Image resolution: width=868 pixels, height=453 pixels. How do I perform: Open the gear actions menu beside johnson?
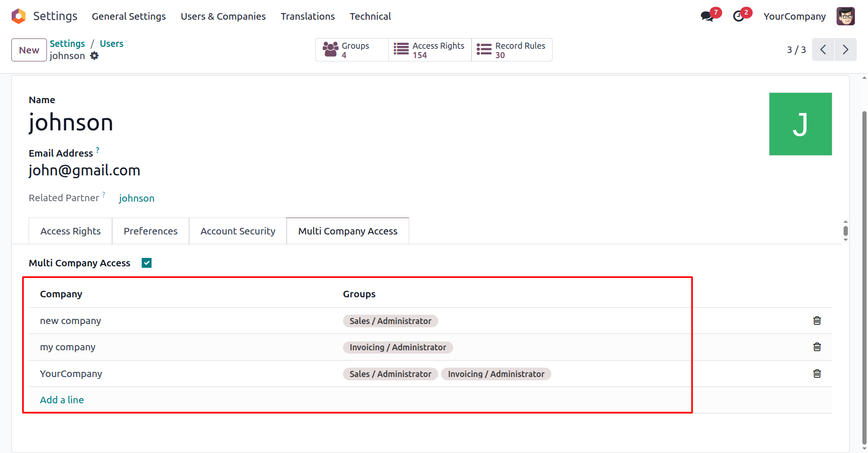click(94, 56)
